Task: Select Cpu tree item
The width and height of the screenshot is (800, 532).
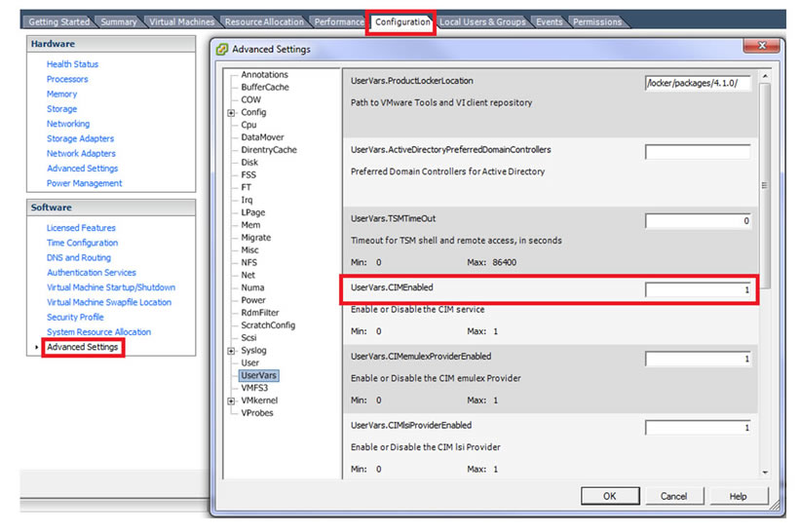Action: pos(248,125)
